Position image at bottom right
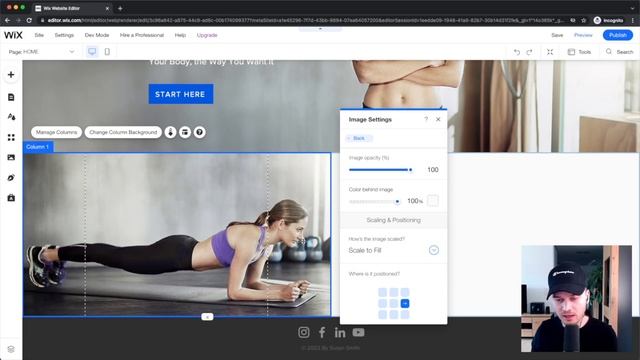This screenshot has height=360, width=640. [405, 314]
